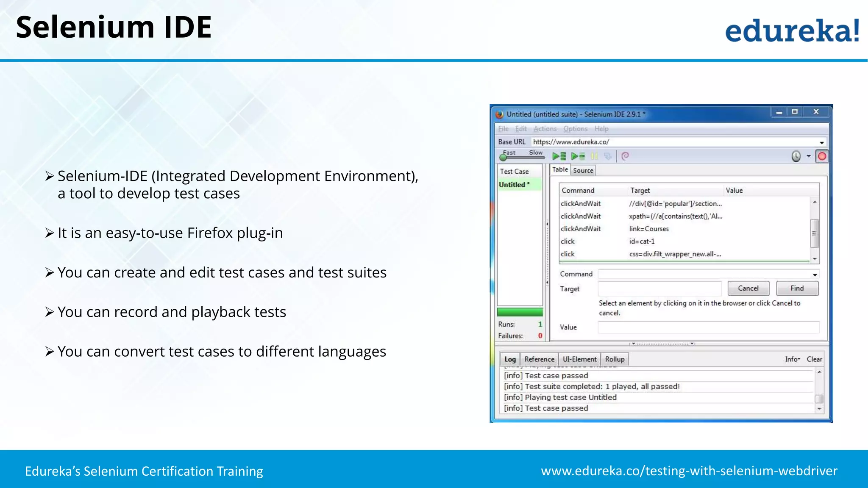
Task: Select the Log tab
Action: [510, 359]
